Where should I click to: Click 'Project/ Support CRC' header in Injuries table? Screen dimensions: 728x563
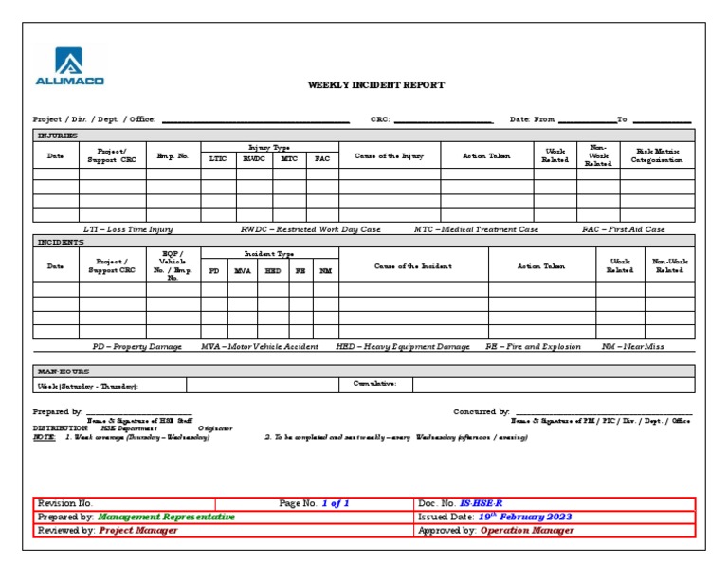click(x=113, y=155)
